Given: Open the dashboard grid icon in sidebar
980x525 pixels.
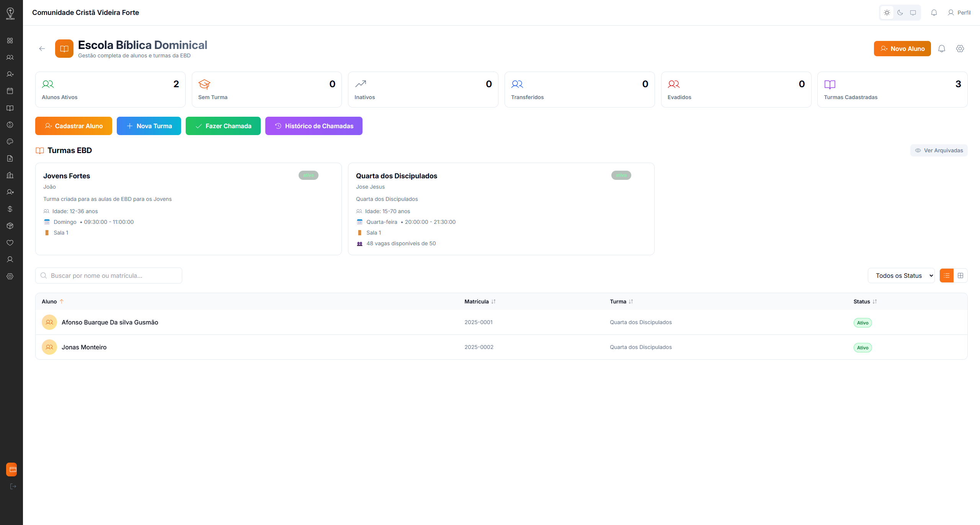Looking at the screenshot, I should (10, 41).
